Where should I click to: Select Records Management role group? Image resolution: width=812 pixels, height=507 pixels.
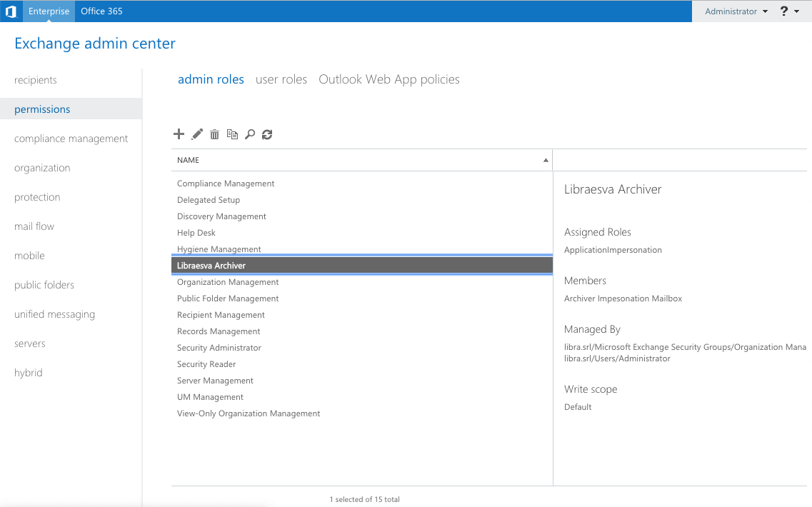(362, 331)
